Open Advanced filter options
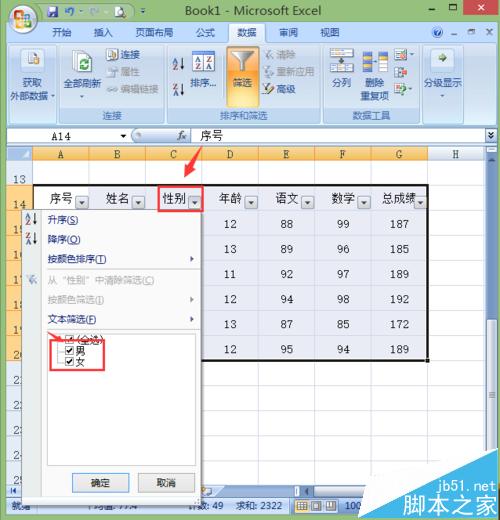The width and height of the screenshot is (500, 520). tap(279, 89)
